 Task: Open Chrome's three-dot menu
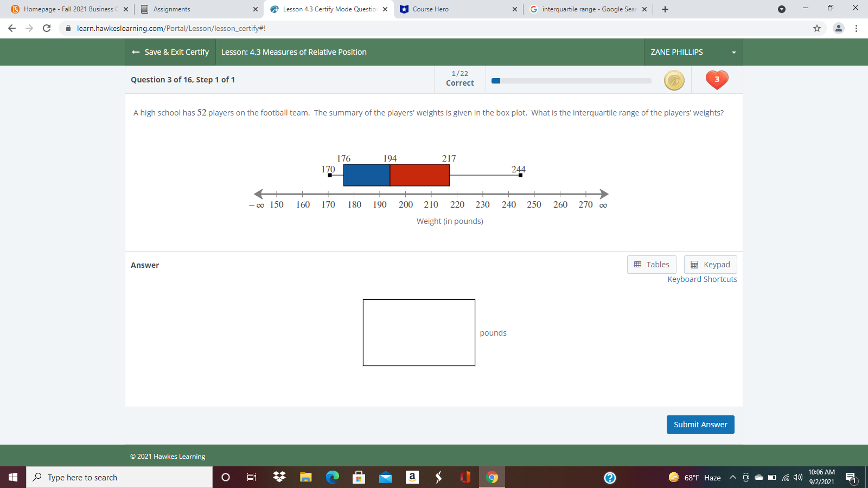(856, 28)
